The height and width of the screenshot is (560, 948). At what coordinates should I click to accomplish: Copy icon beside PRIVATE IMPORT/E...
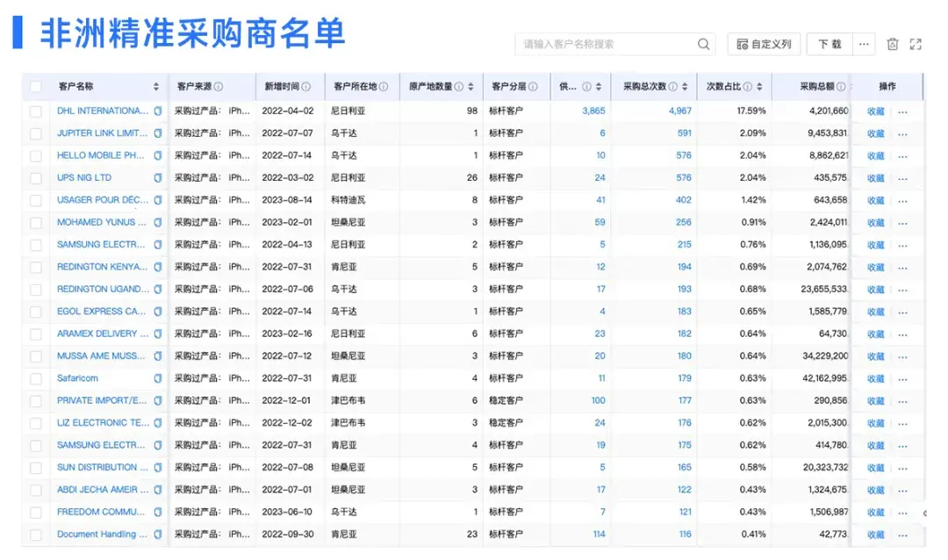158,400
